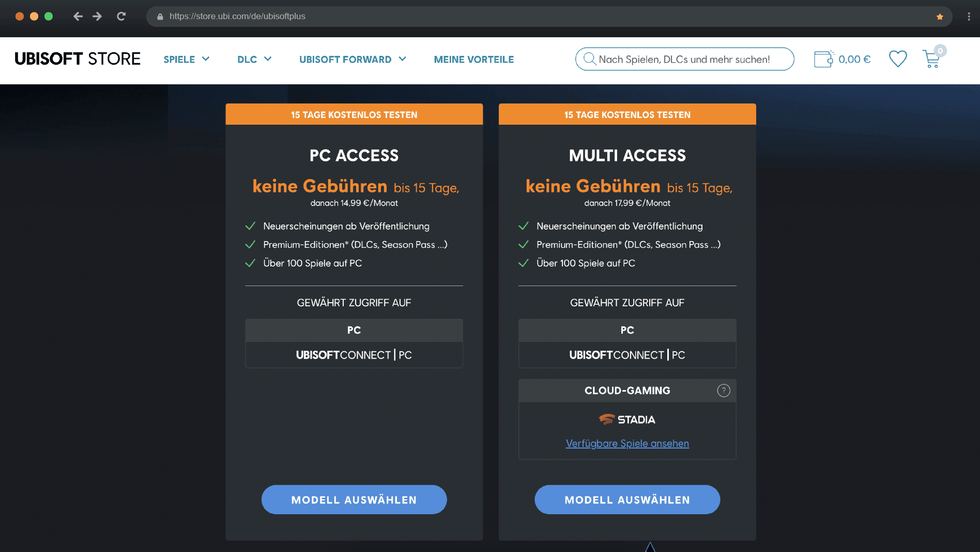Go back to the previous page
This screenshot has height=552, width=980.
(x=78, y=16)
